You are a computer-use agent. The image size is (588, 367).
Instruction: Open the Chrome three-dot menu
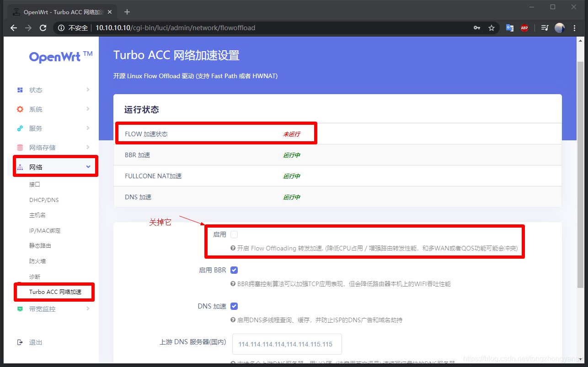575,28
